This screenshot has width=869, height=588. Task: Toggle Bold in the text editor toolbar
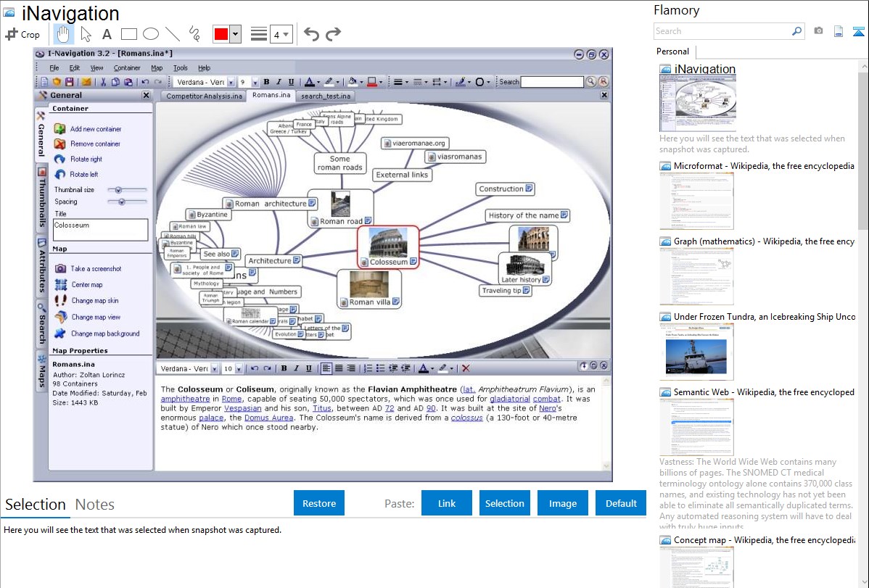click(284, 368)
